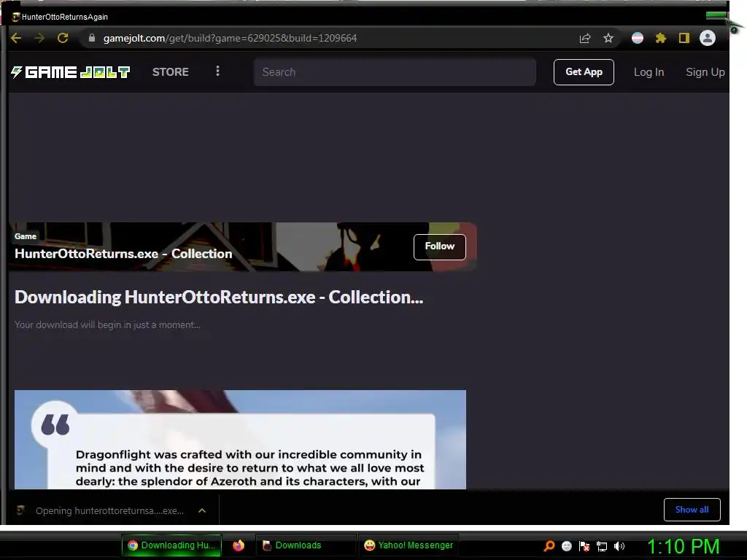The height and width of the screenshot is (560, 747).
Task: Bookmark this page with the star
Action: pyautogui.click(x=608, y=38)
